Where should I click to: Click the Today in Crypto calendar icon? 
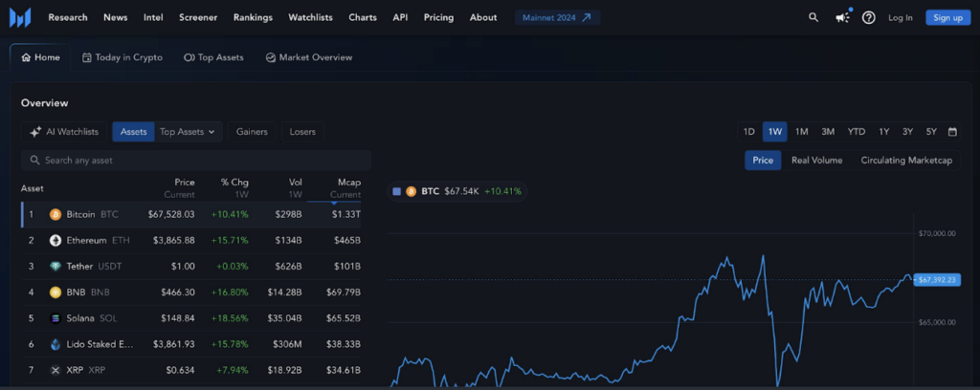(87, 57)
